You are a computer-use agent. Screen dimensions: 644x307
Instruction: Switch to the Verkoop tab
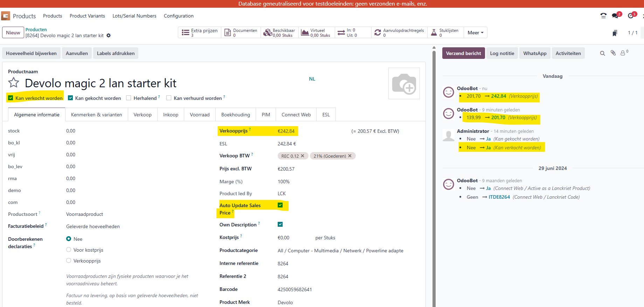pyautogui.click(x=143, y=115)
